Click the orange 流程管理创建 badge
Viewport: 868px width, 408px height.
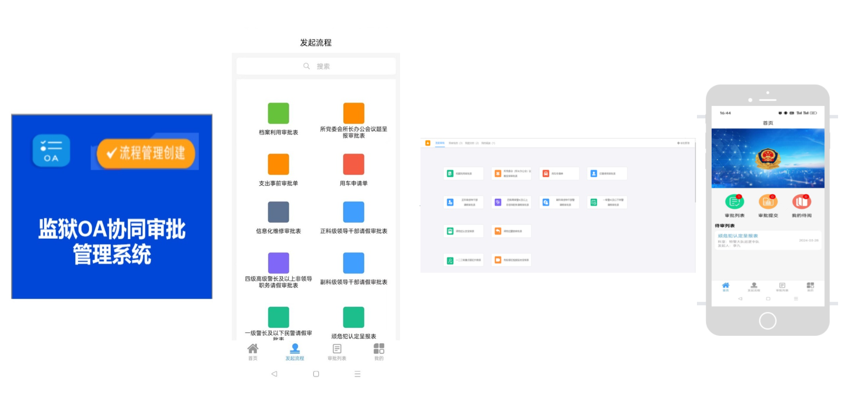point(145,153)
